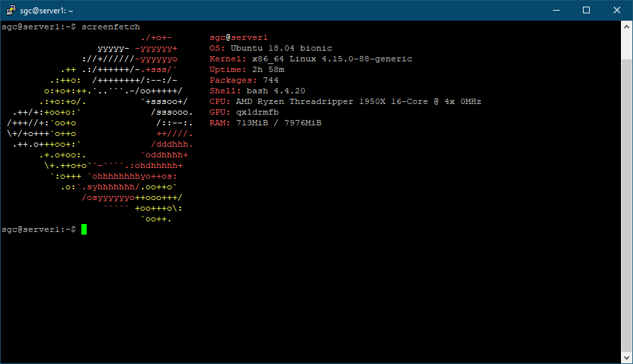633x364 pixels.
Task: Click the typed 'screenfetch' command text
Action: (111, 27)
